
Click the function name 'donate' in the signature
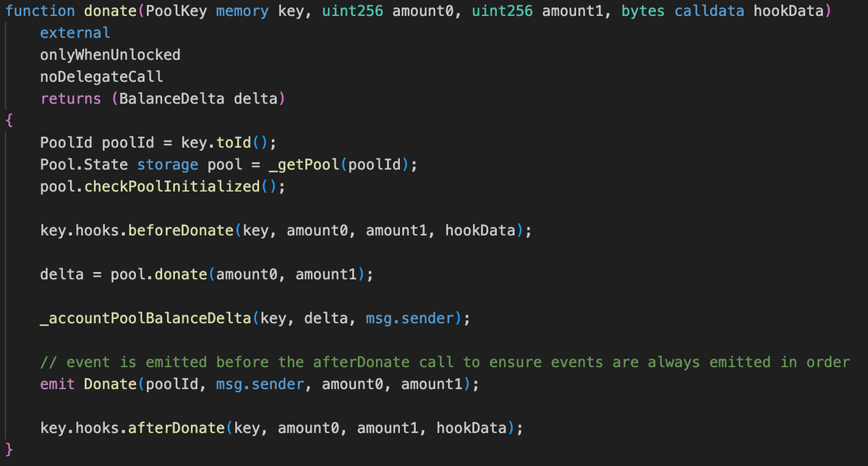(109, 11)
